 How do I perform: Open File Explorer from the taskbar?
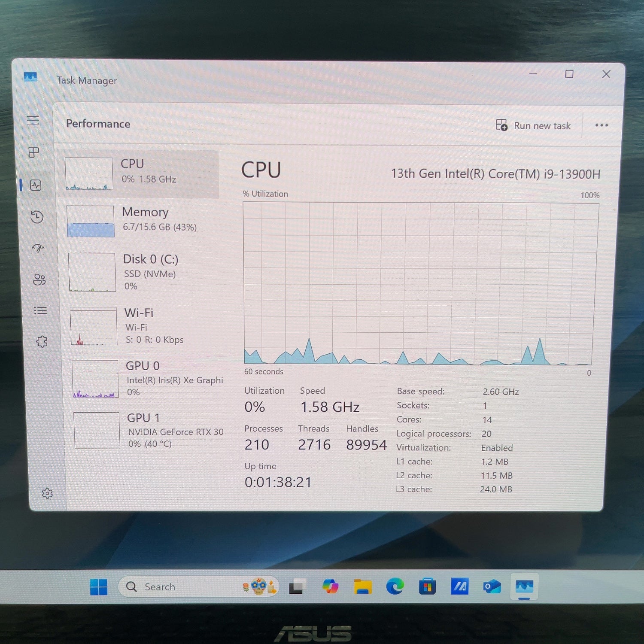coord(363,586)
